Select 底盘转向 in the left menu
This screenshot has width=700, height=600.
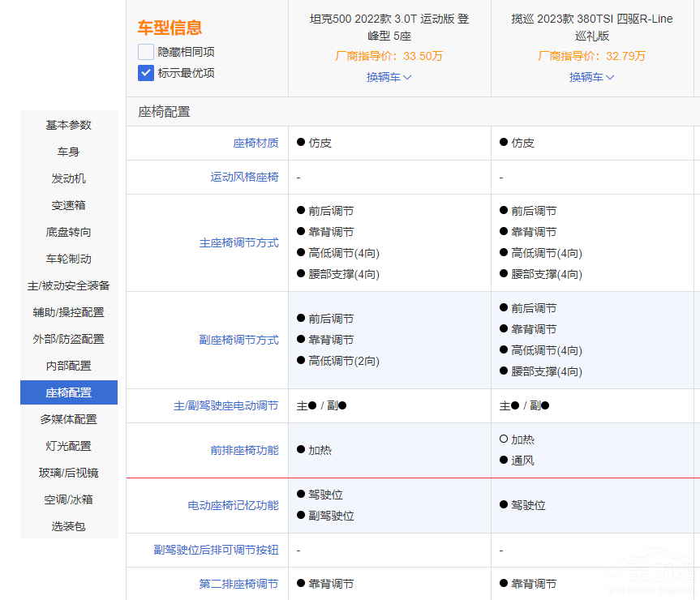[x=69, y=232]
